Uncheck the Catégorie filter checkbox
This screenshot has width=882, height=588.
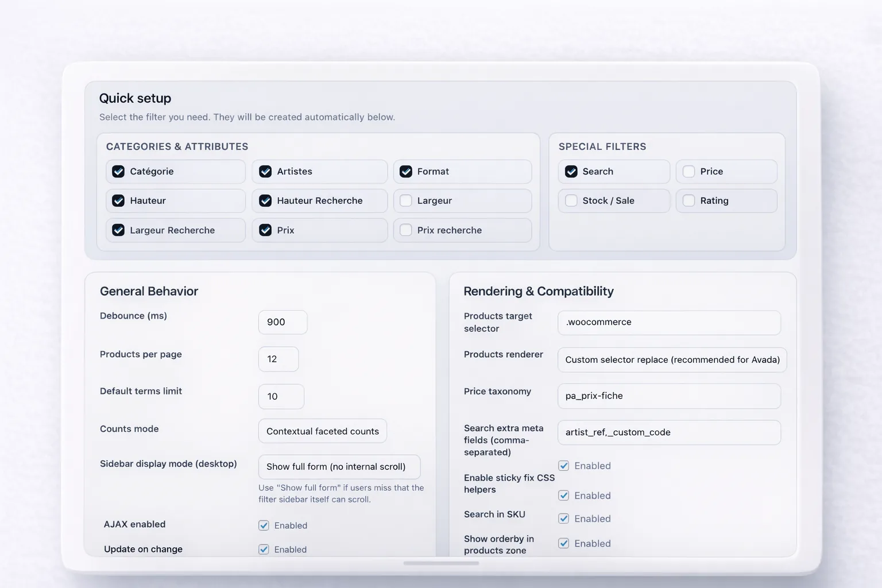point(118,172)
